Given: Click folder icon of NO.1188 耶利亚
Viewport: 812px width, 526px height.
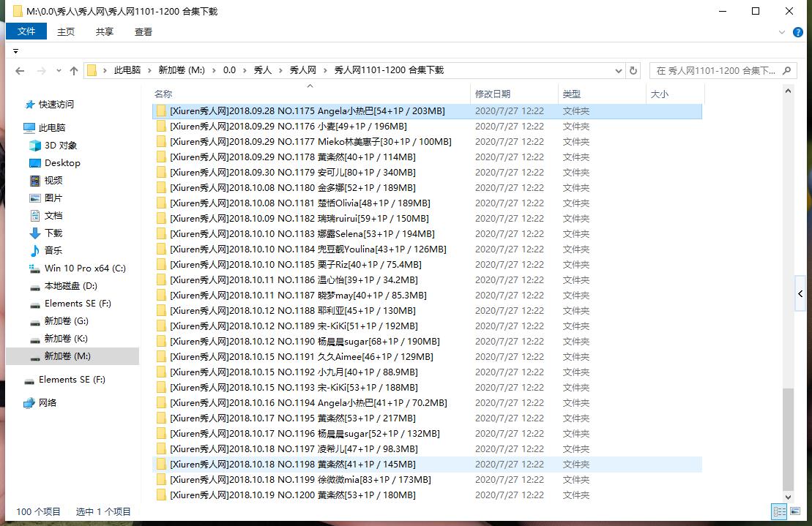Looking at the screenshot, I should [162, 310].
